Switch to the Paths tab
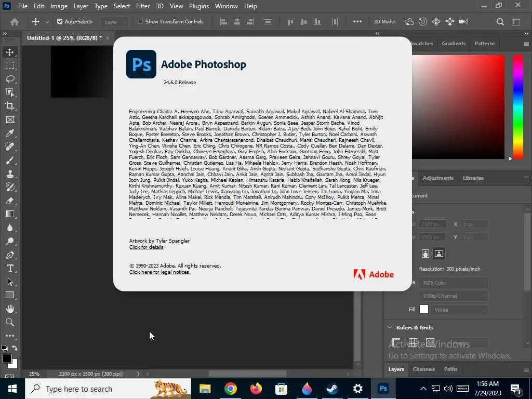Image resolution: width=532 pixels, height=399 pixels. 450,369
